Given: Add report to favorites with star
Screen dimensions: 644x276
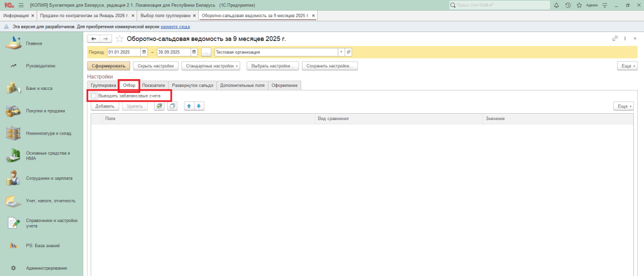Looking at the screenshot, I should point(119,39).
